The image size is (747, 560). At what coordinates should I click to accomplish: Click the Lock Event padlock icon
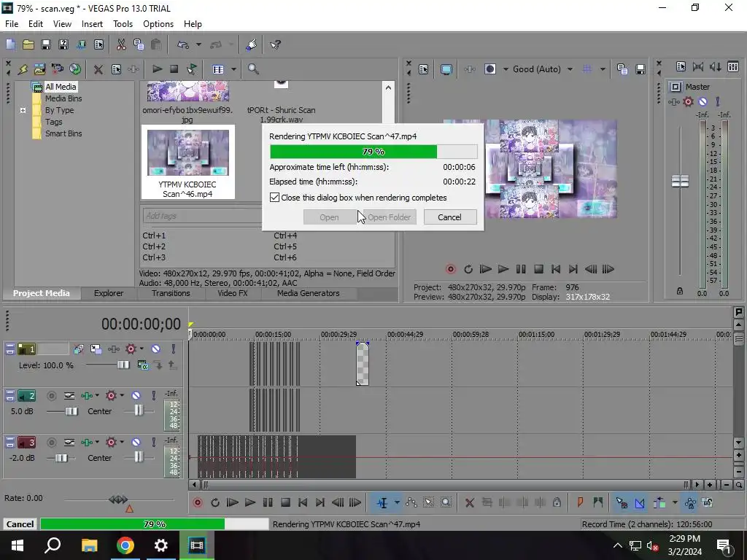point(557,502)
